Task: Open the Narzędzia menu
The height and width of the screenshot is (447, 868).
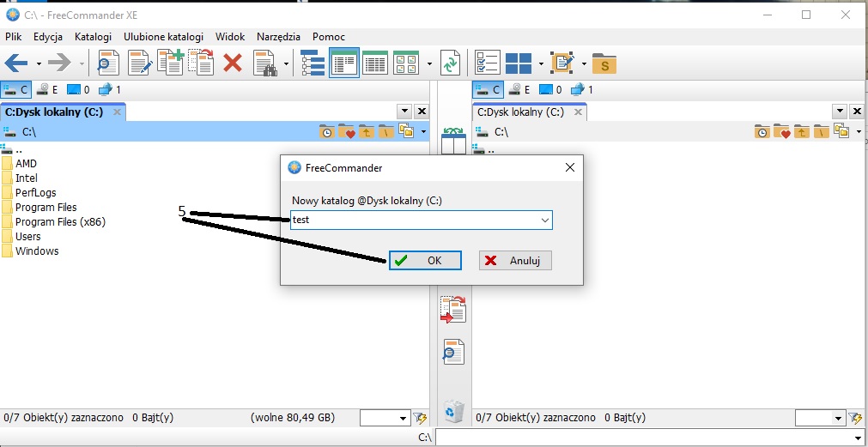Action: 278,37
